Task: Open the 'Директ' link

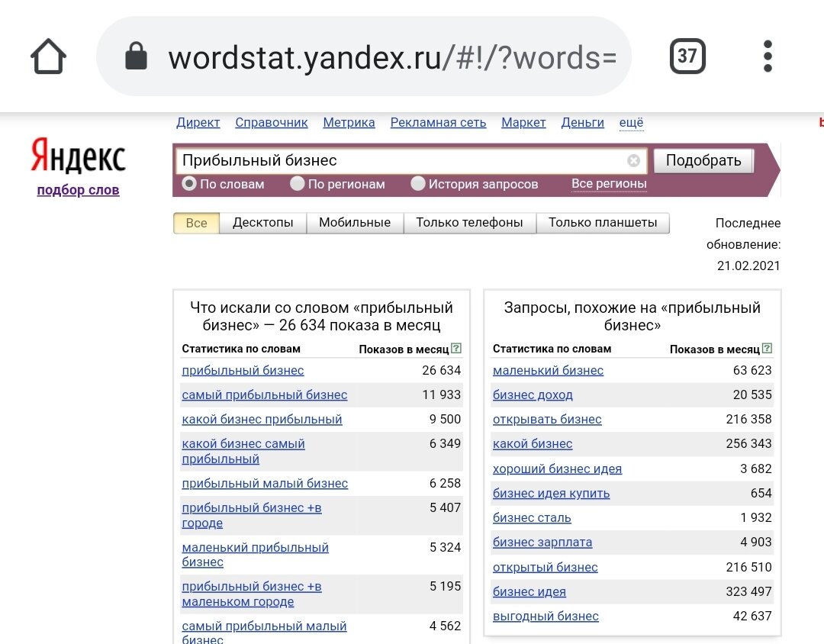Action: pos(198,123)
